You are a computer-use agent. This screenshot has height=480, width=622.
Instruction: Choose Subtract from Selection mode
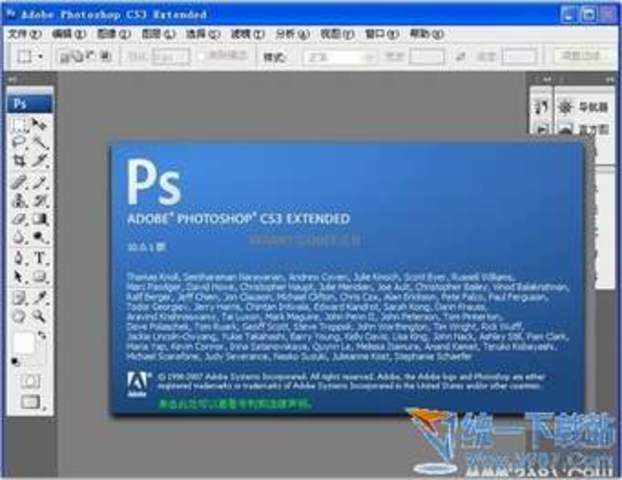coord(92,57)
